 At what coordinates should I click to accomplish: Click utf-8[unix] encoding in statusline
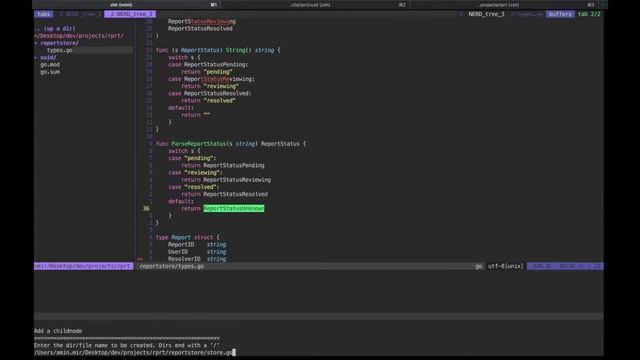tap(505, 266)
